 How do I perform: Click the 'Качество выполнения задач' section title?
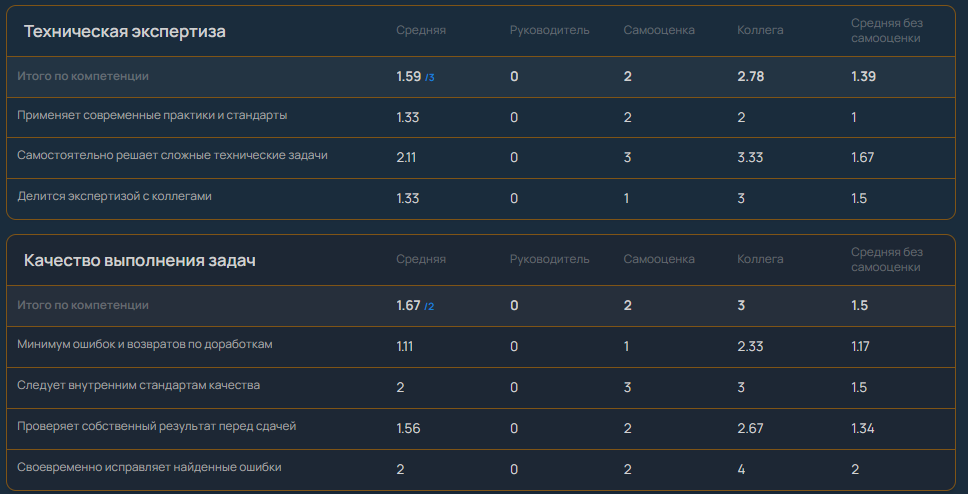point(140,261)
